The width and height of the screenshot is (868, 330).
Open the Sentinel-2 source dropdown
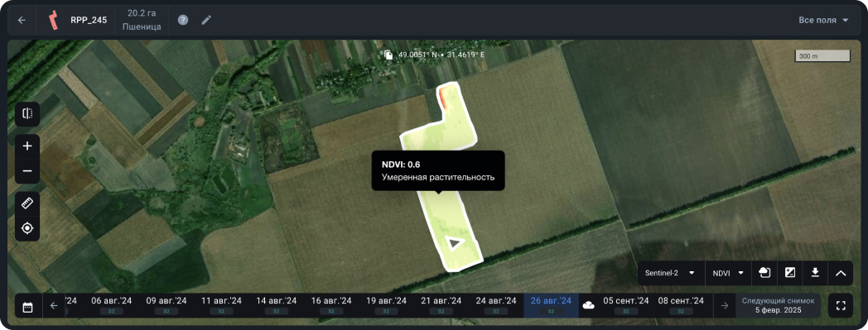click(671, 273)
